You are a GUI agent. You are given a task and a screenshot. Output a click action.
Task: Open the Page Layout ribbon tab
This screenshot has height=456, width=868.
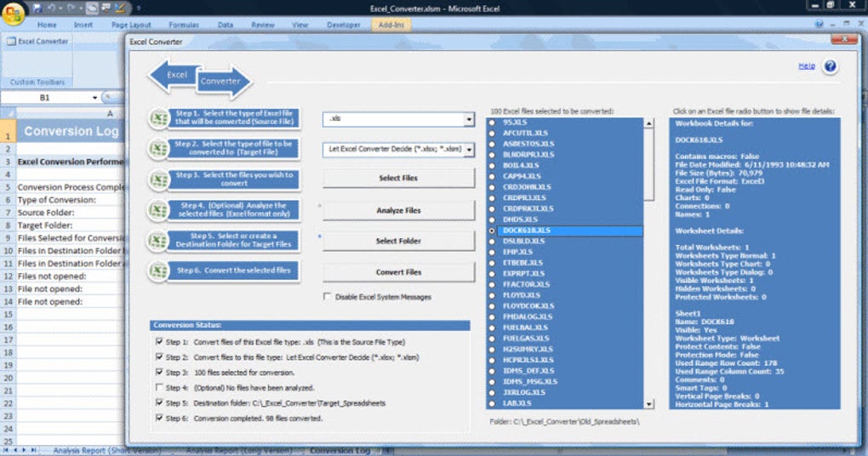click(131, 25)
